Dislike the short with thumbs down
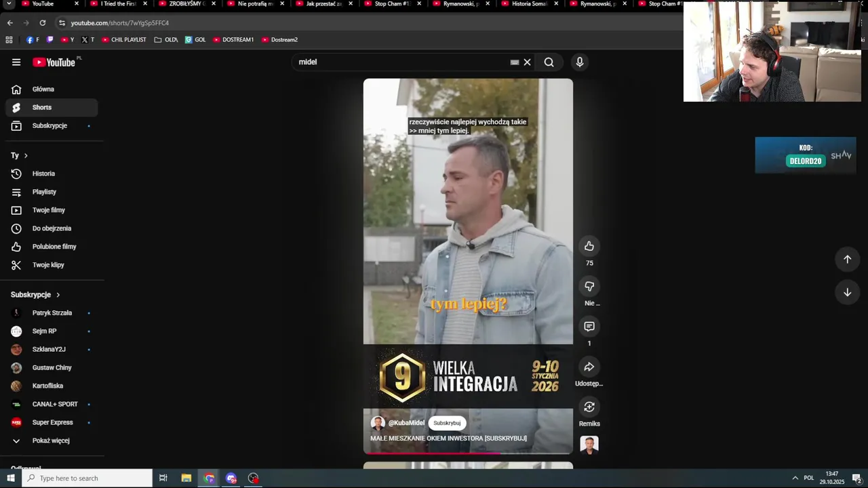 point(589,286)
